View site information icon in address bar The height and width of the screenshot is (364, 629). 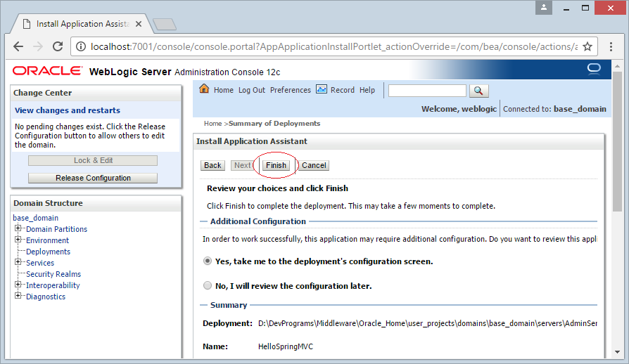[x=81, y=47]
